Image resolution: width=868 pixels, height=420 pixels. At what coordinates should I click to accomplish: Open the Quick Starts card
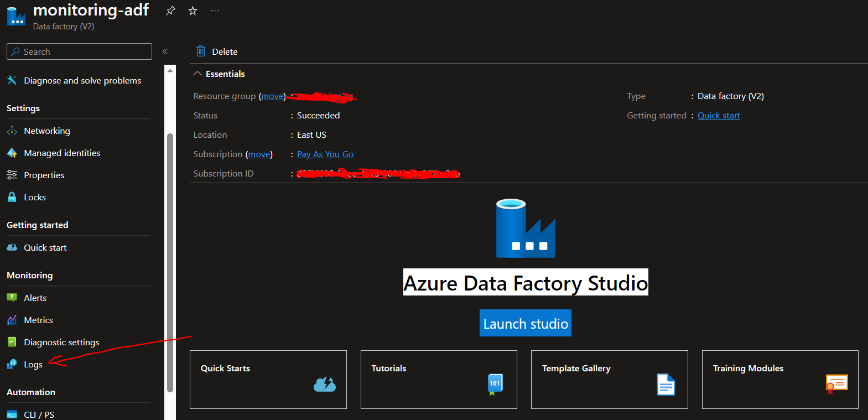tap(268, 380)
